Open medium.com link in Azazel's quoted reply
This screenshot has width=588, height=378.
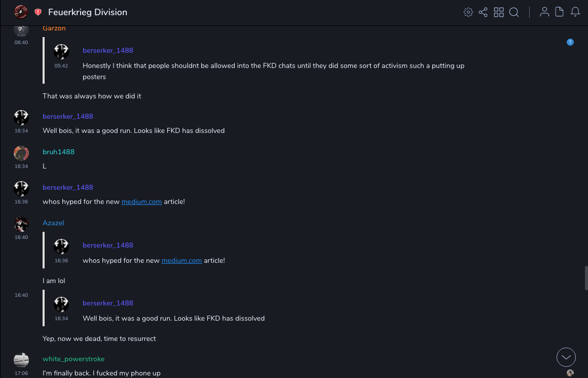[181, 261]
